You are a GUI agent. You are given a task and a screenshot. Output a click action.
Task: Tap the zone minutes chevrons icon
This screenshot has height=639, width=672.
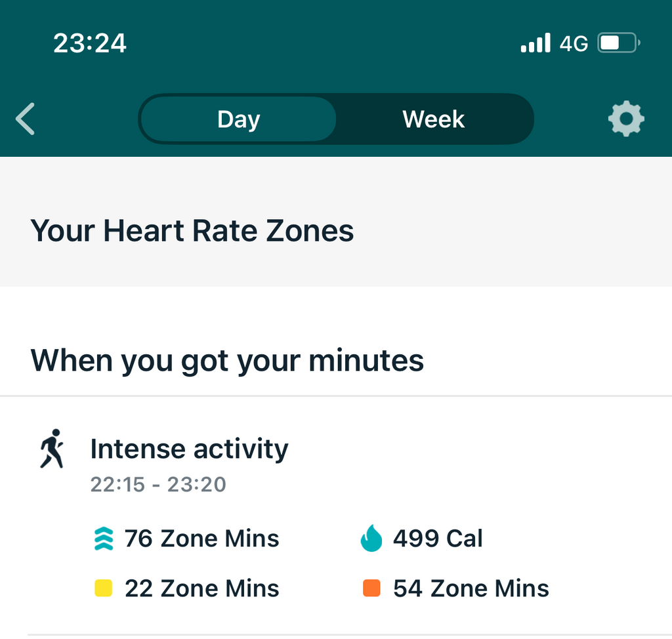(x=104, y=539)
